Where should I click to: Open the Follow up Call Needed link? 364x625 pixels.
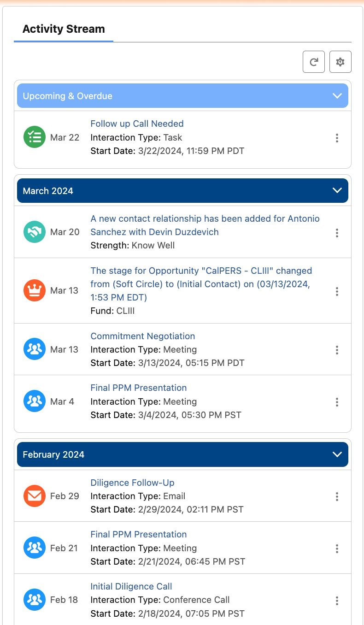coord(137,124)
